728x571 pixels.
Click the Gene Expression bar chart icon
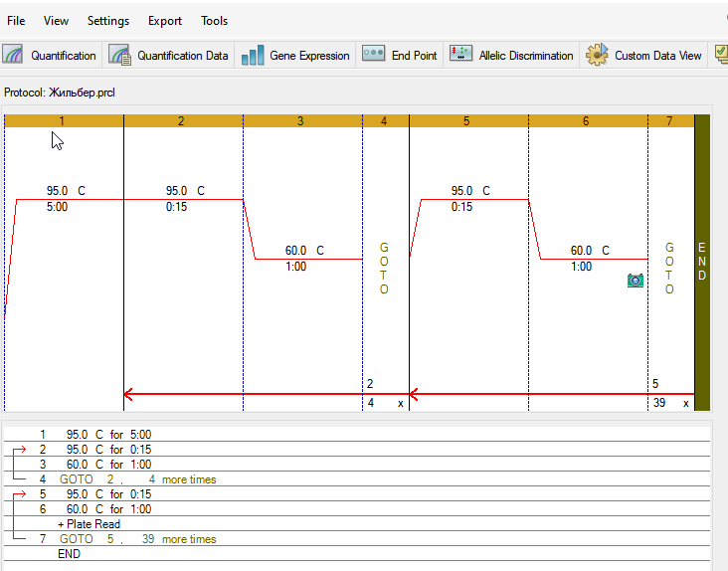coord(253,55)
